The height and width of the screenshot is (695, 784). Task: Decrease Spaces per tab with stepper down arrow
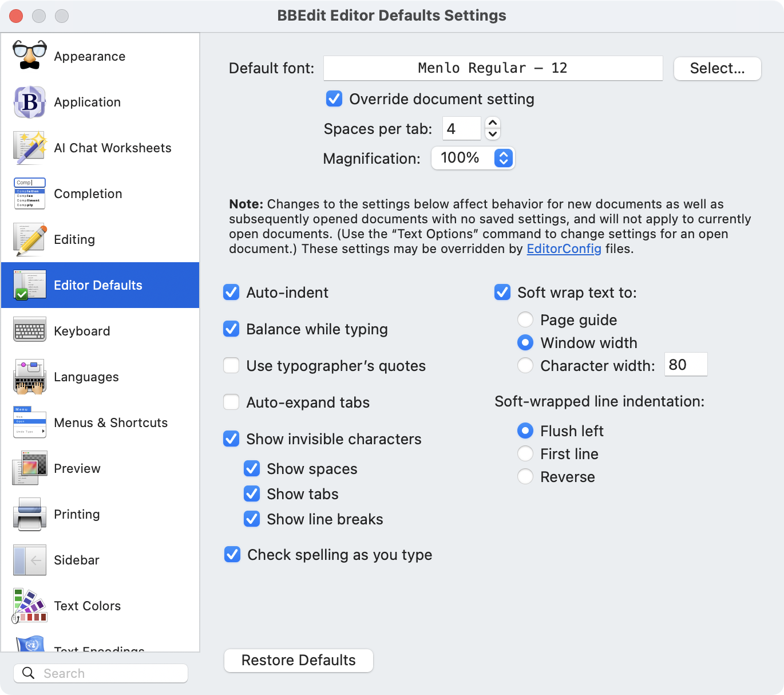(x=493, y=135)
